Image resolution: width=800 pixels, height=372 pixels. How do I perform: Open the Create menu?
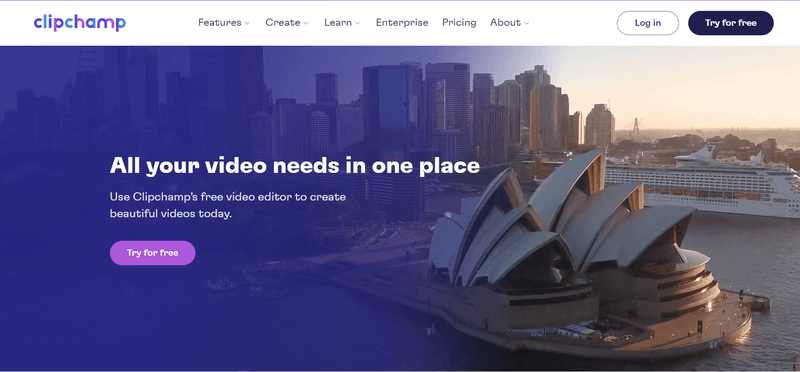pos(283,22)
